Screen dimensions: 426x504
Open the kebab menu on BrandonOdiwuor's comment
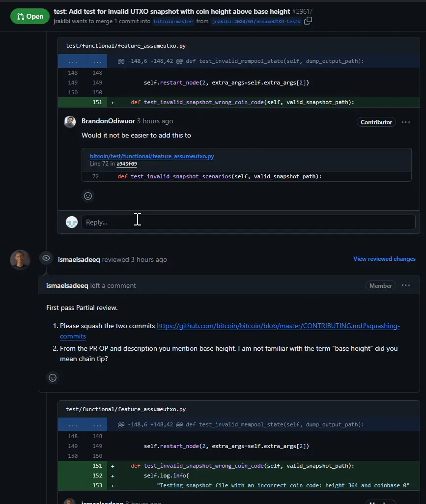click(x=406, y=121)
